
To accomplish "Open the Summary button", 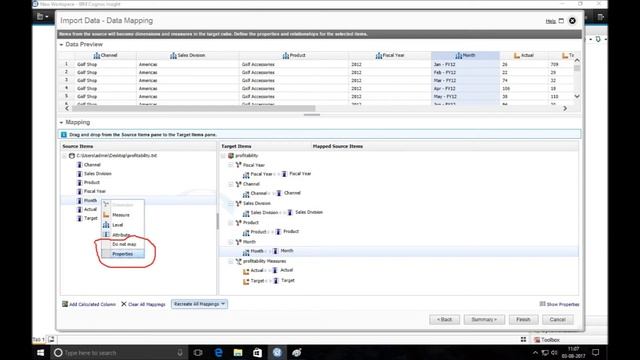I will point(484,320).
